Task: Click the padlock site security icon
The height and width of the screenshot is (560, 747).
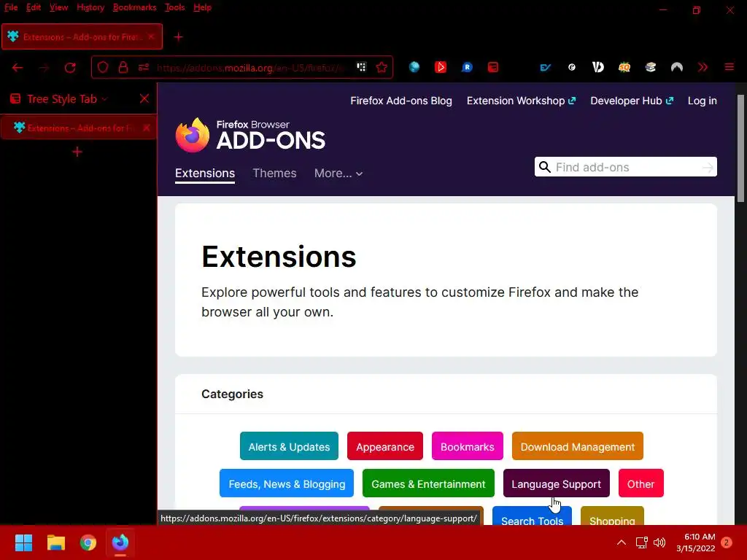Action: click(x=123, y=67)
